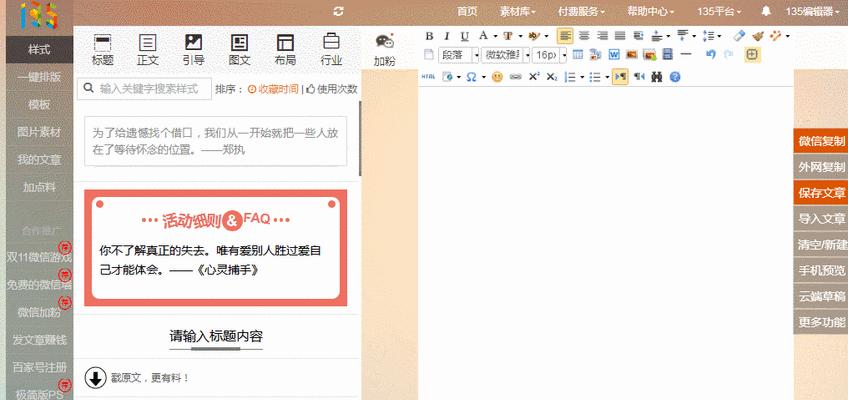Click the undo arrow
Viewport: 848px width, 400px height.
click(711, 55)
